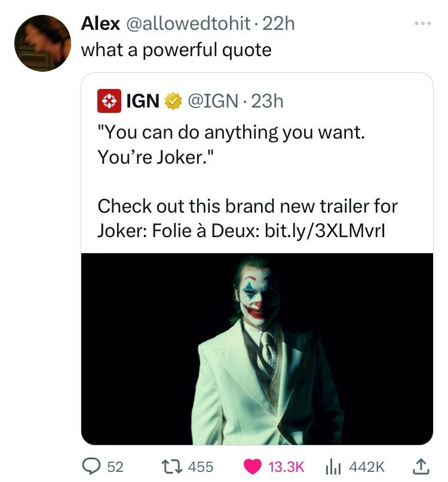448x482 pixels.
Task: Open the @allowedtohit handle
Action: 185,24
